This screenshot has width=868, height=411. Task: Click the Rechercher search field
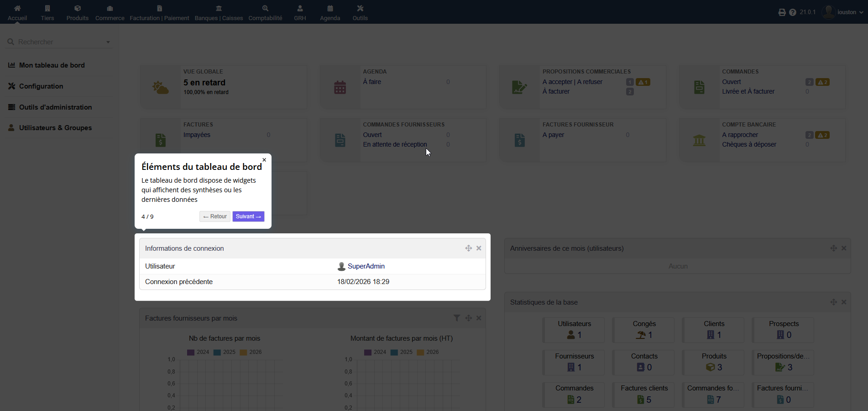coord(59,42)
